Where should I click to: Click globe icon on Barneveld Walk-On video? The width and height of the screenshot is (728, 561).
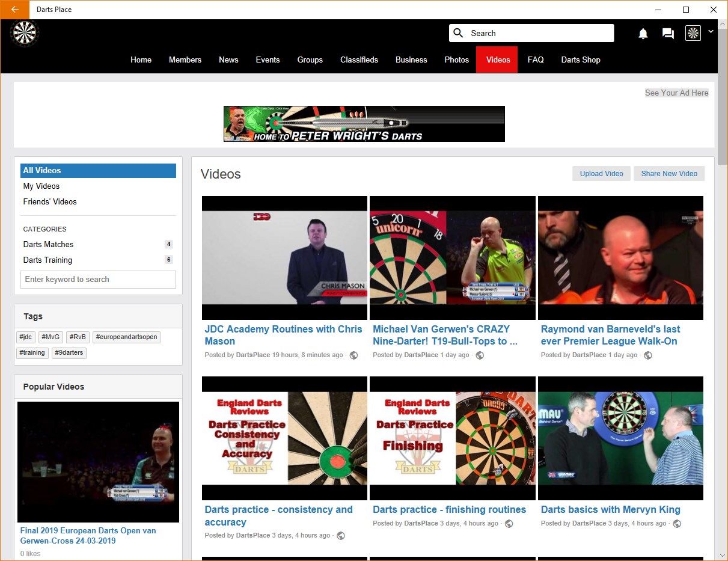[x=648, y=355]
